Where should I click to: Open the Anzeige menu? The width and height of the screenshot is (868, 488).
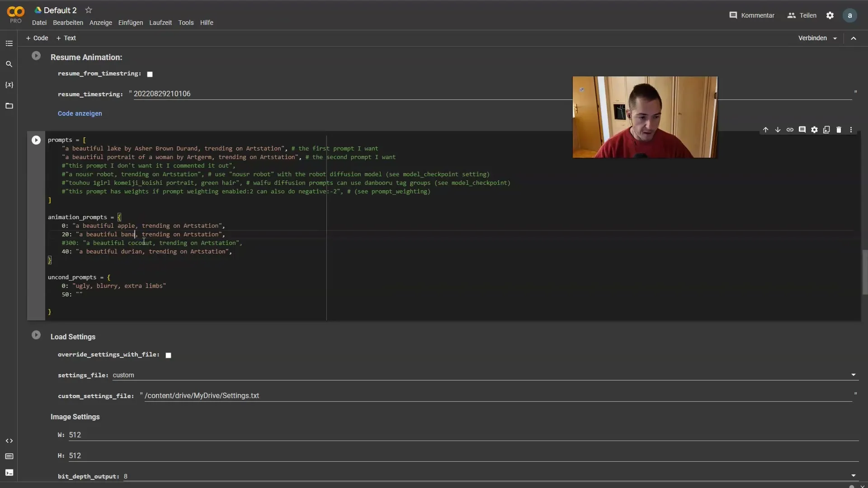click(x=101, y=23)
